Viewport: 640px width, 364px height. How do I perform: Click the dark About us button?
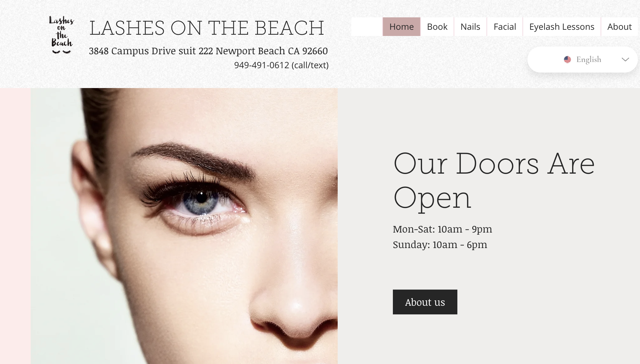click(x=425, y=302)
